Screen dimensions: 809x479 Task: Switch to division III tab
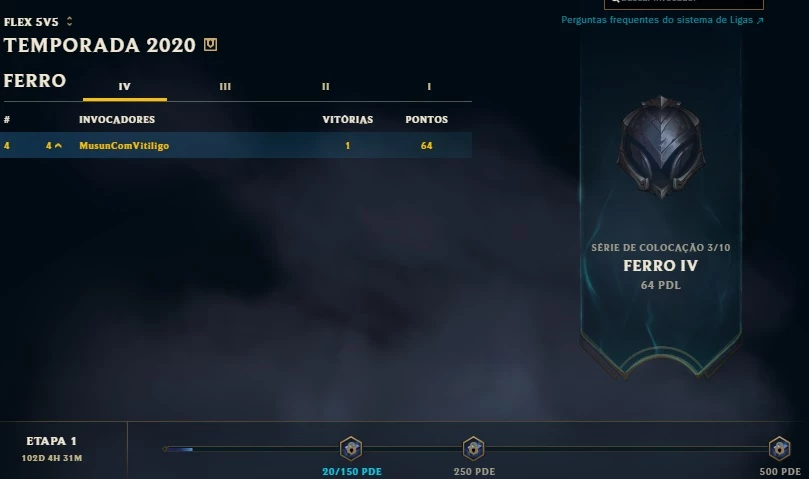(225, 87)
